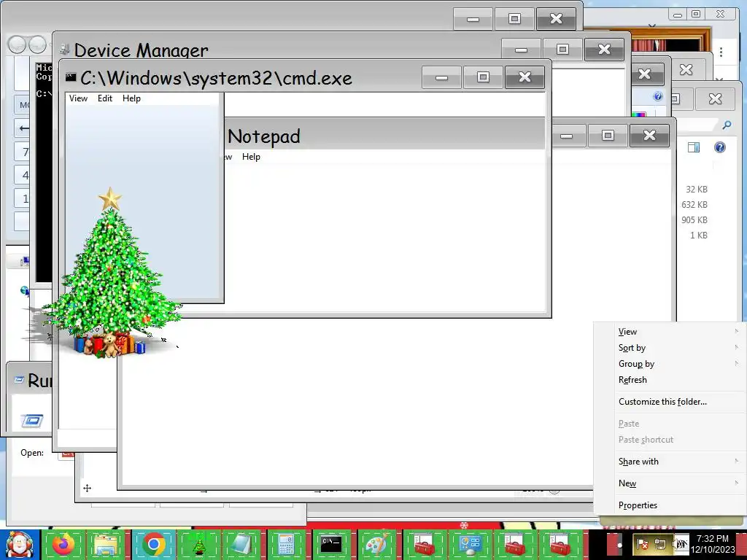The width and height of the screenshot is (747, 560).
Task: Click the edit colors rainbow swatch in Paint
Action: point(638,114)
